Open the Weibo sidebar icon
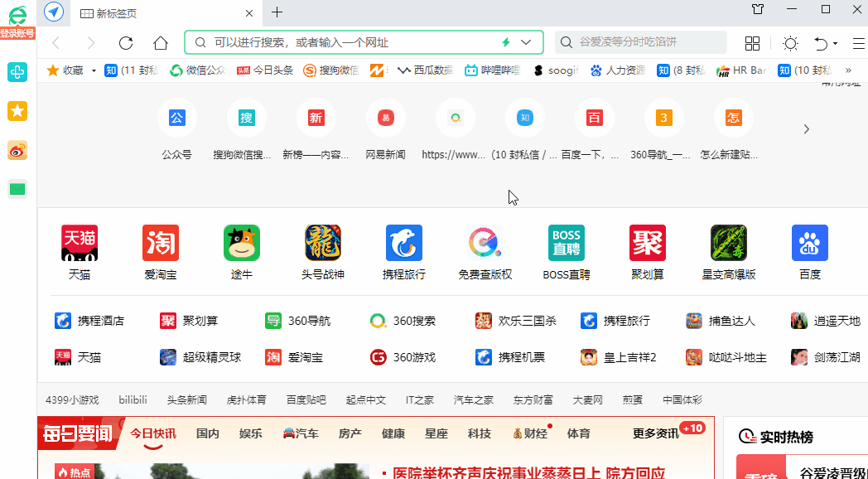 [17, 151]
